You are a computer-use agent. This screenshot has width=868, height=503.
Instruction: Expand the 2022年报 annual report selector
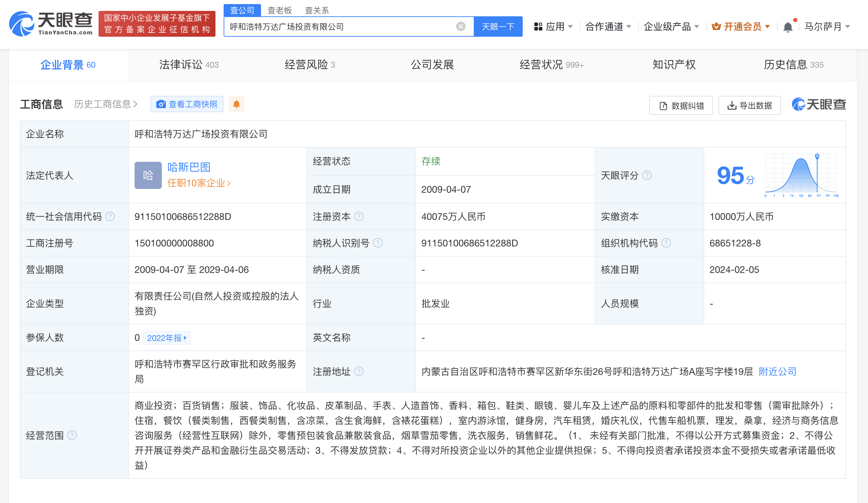point(167,338)
